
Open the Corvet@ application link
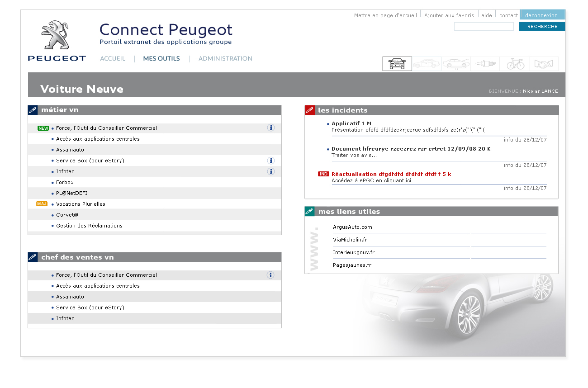click(67, 215)
